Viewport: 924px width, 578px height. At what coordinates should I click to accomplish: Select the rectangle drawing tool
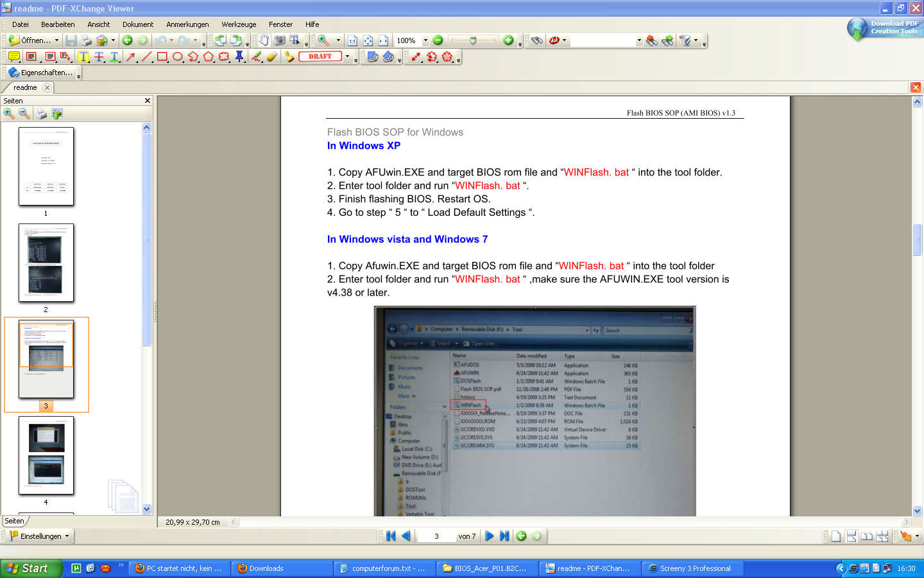point(162,57)
